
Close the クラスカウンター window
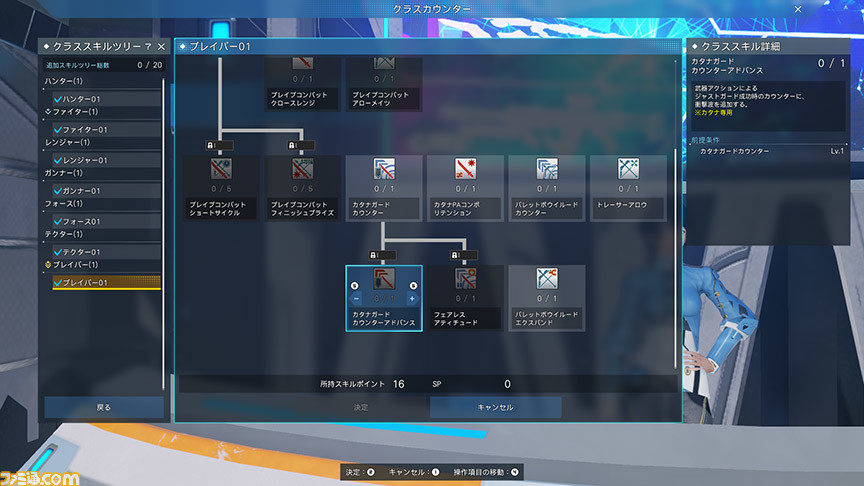click(x=798, y=9)
